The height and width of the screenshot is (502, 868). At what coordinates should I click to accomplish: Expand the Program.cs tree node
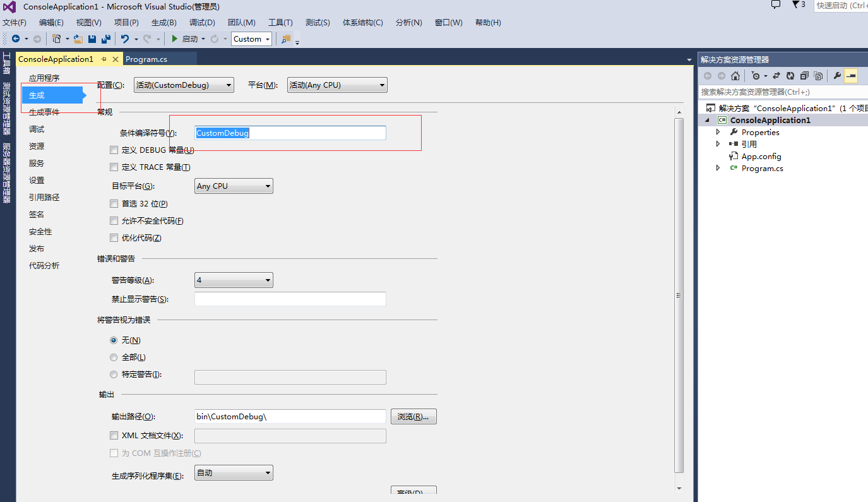(718, 168)
